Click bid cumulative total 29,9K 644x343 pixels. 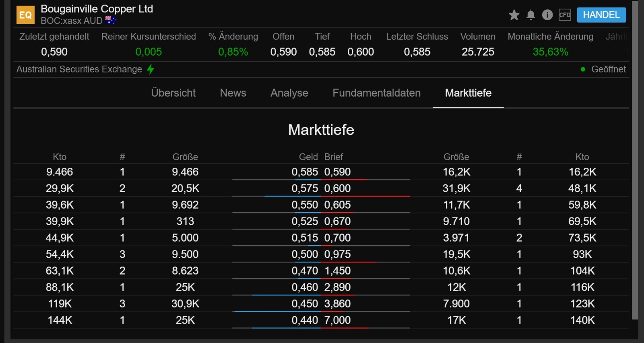point(60,188)
